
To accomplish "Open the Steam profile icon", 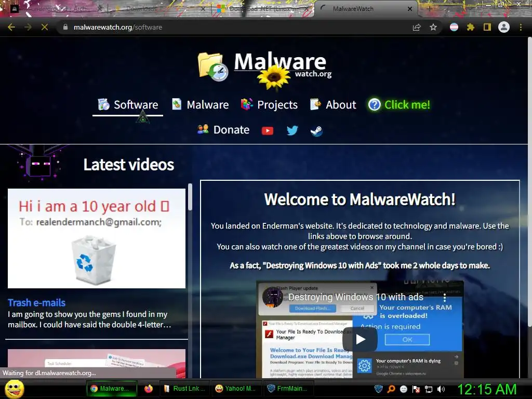I will [x=316, y=130].
